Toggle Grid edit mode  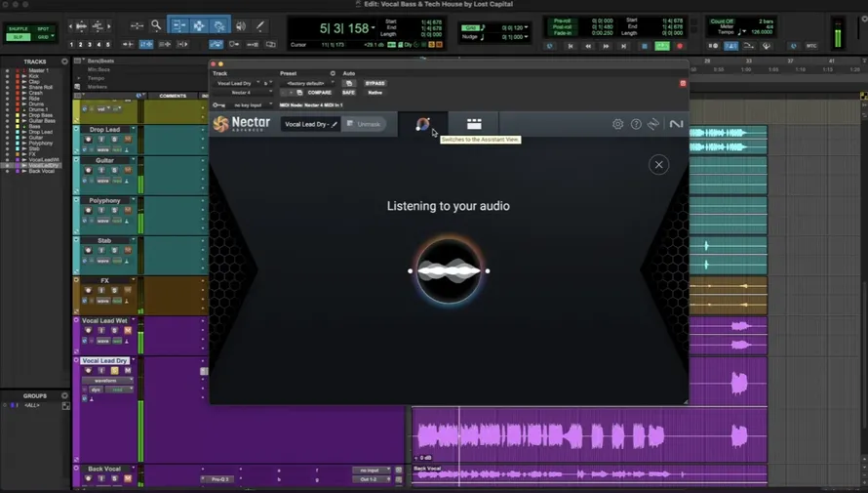coord(43,37)
